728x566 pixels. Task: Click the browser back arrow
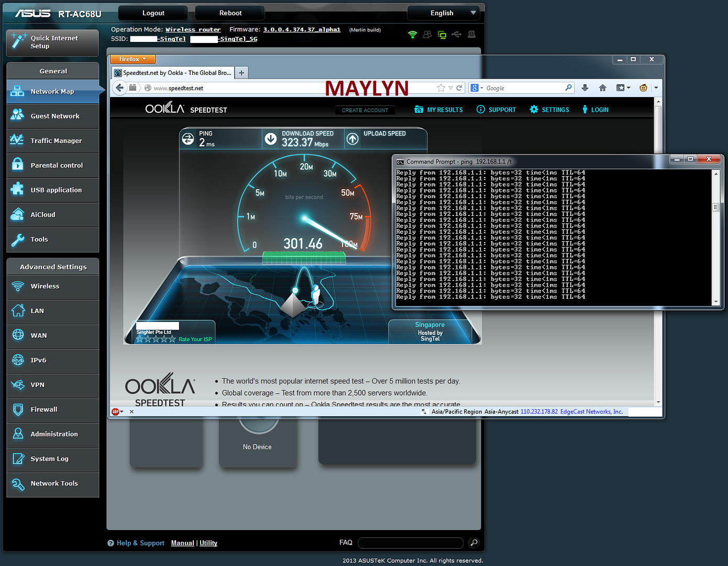(x=120, y=88)
